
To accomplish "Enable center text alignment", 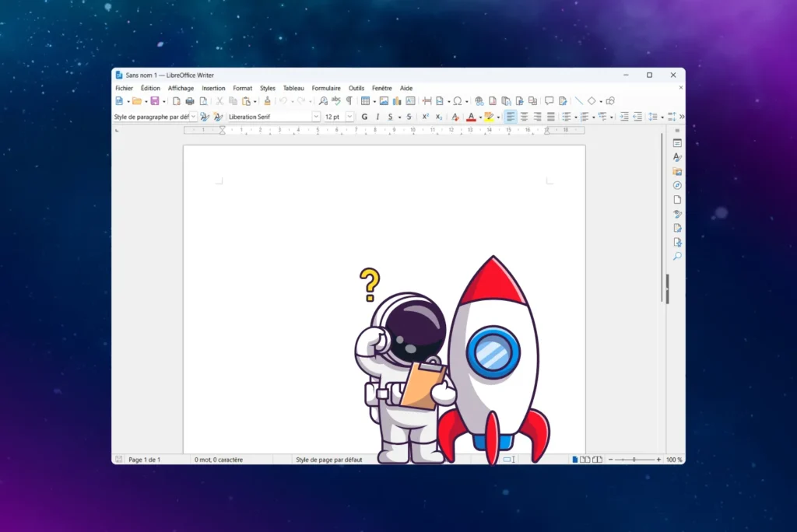I will (524, 117).
